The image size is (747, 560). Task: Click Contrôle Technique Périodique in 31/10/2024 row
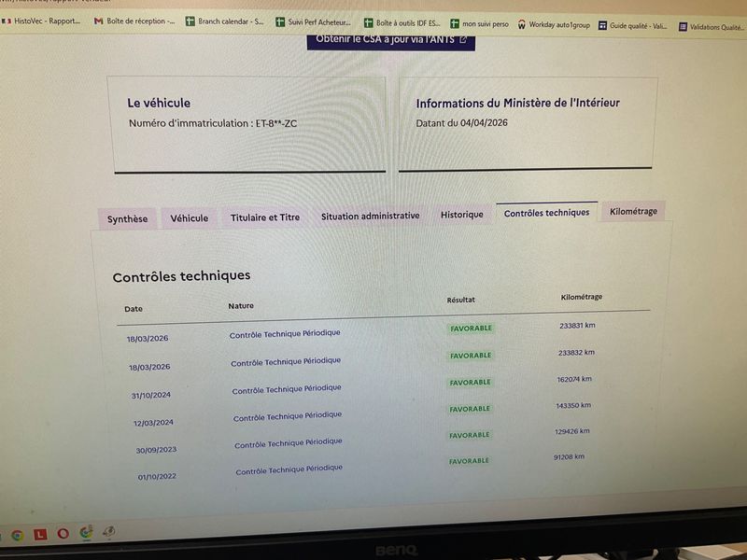287,389
